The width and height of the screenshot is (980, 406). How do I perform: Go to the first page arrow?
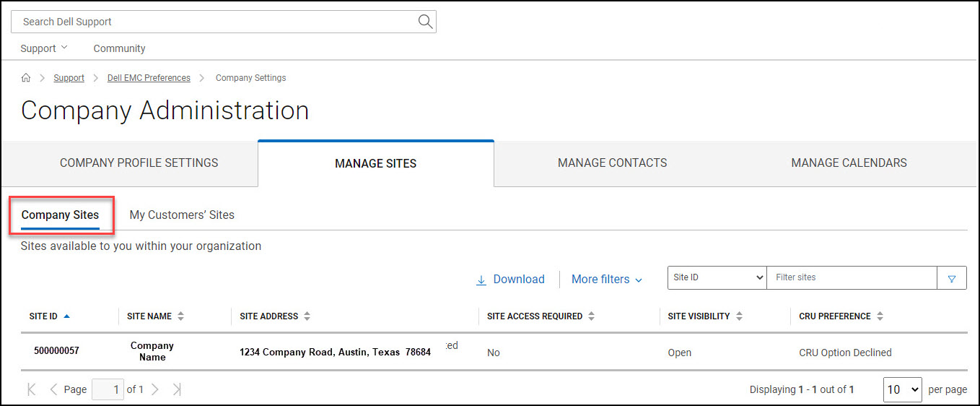tap(32, 389)
